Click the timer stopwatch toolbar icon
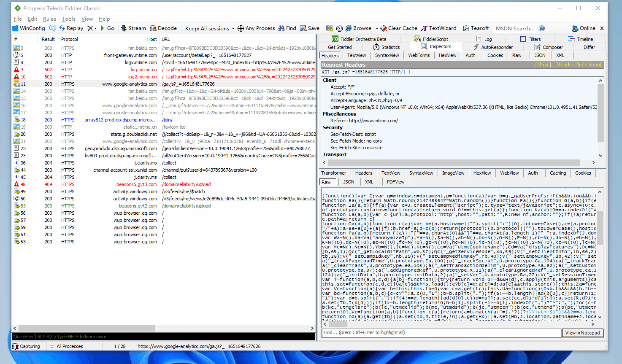The height and width of the screenshot is (364, 622). pos(339,28)
